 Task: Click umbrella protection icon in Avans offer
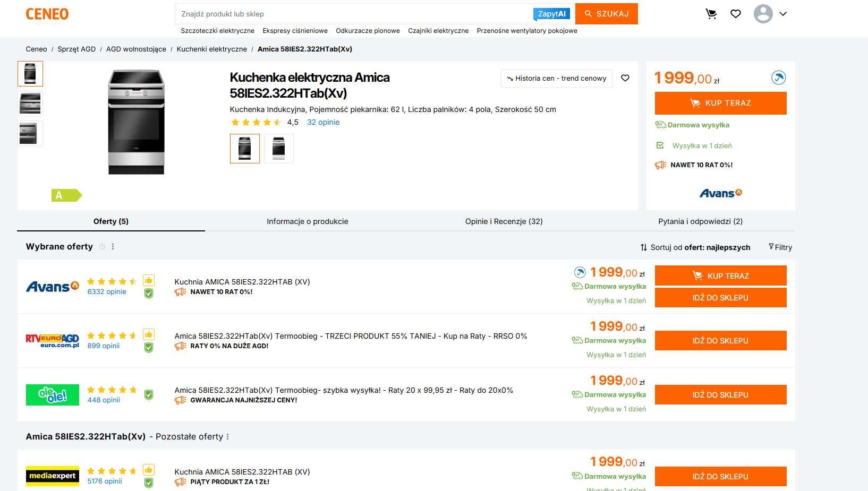coord(580,273)
